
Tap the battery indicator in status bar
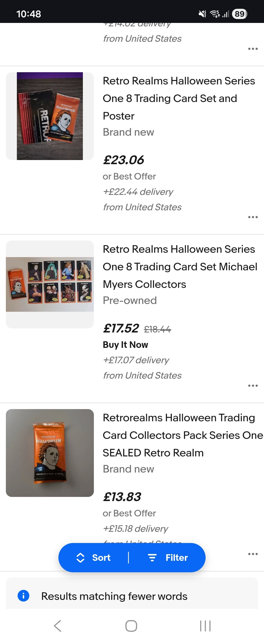point(240,14)
